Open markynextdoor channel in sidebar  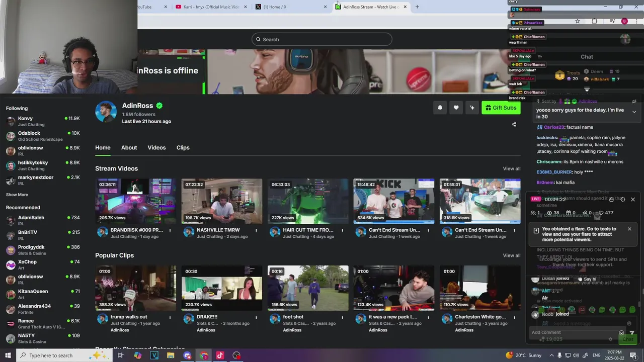point(43,180)
